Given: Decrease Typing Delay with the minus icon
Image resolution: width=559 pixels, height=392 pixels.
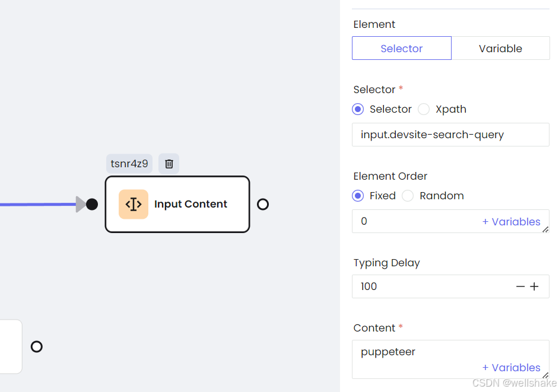Looking at the screenshot, I should tap(520, 286).
